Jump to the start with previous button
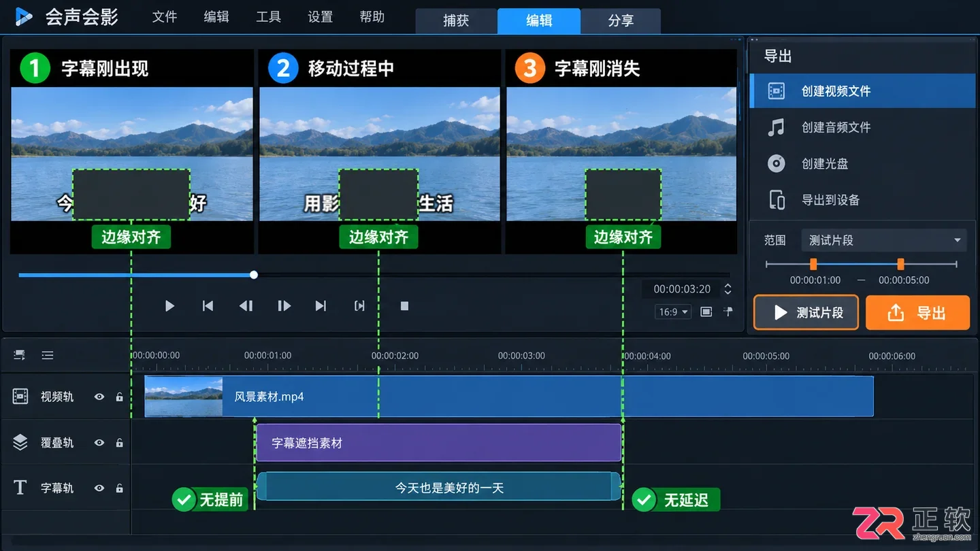This screenshot has width=980, height=551. (x=208, y=306)
